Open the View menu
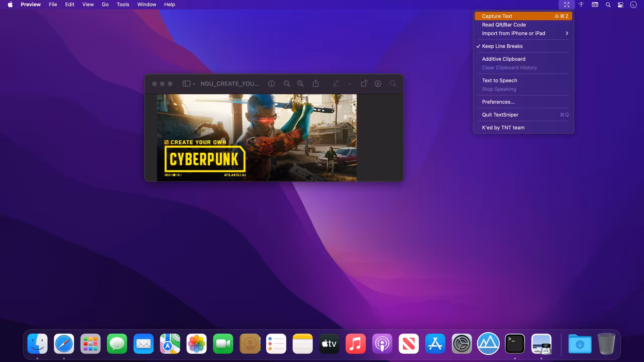The height and width of the screenshot is (362, 644). point(88,5)
